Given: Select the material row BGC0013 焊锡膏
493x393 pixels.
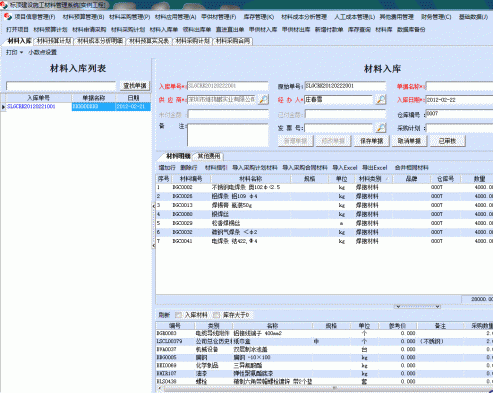Looking at the screenshot, I should coord(324,205).
